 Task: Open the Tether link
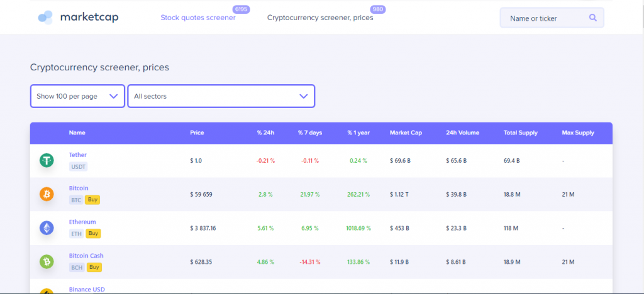77,155
